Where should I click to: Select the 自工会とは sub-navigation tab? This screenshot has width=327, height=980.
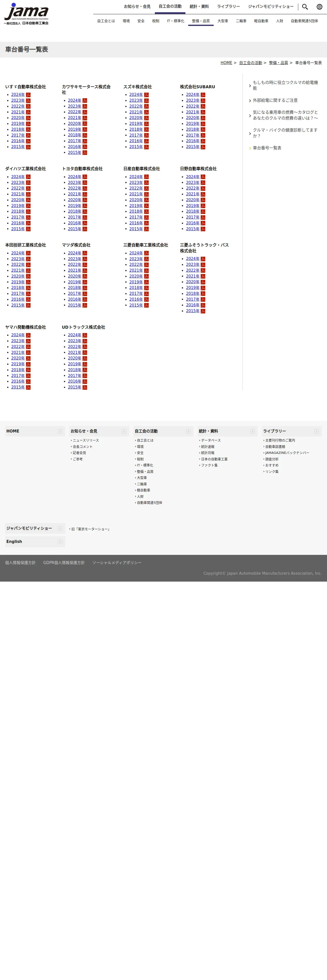(x=106, y=21)
